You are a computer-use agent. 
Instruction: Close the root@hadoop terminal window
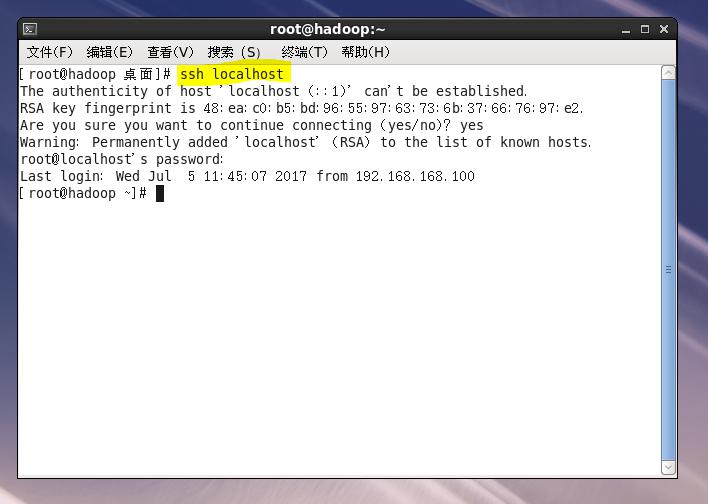click(x=664, y=29)
